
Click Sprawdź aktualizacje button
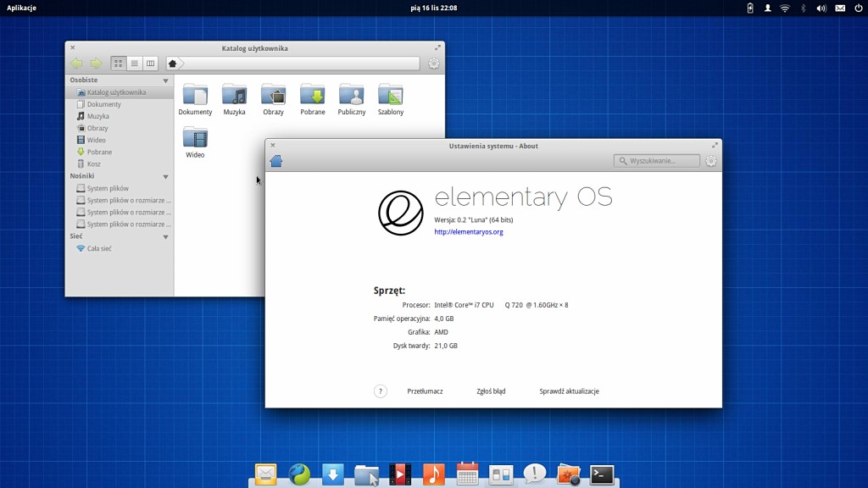pos(569,391)
